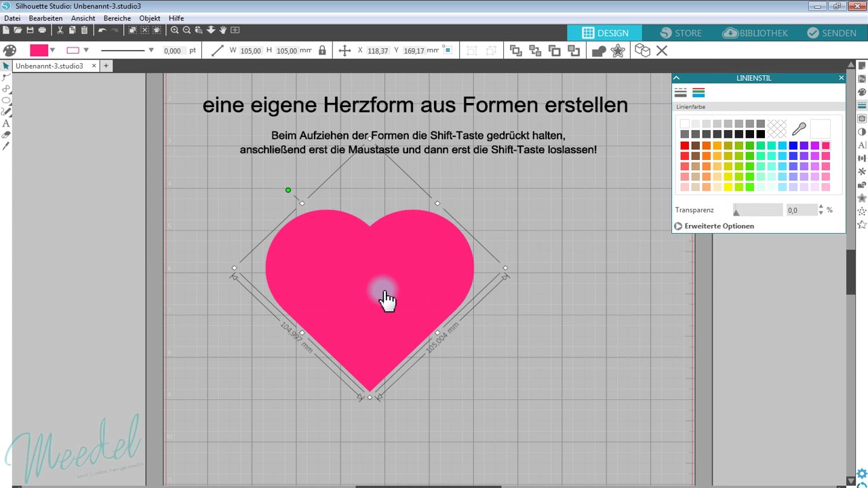Switch to the SENDEN tab
The height and width of the screenshot is (488, 868).
coord(832,33)
